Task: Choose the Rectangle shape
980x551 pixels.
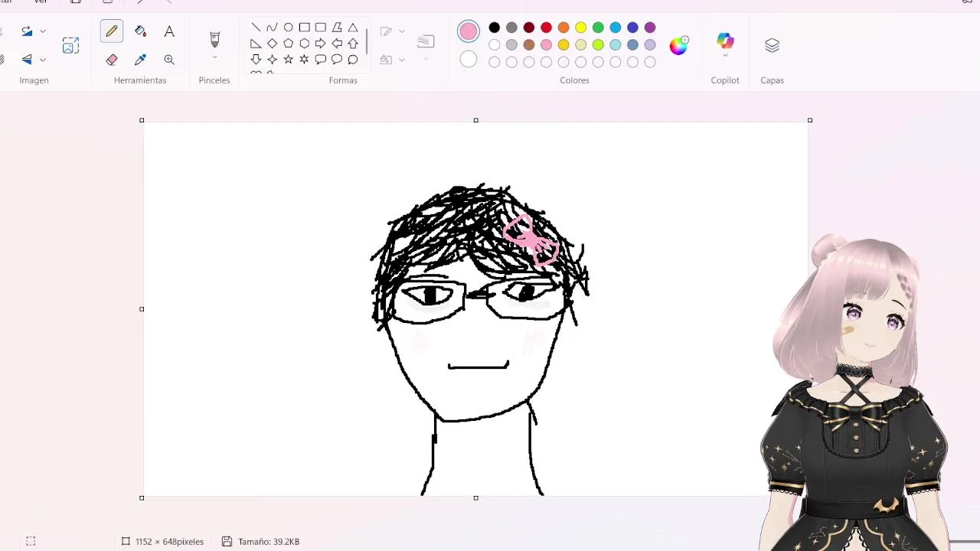Action: [305, 28]
